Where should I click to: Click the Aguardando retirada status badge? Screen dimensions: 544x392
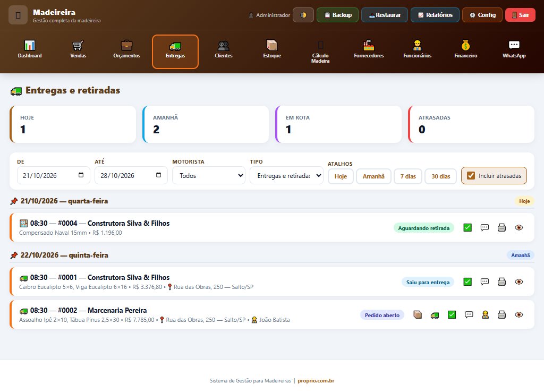[423, 228]
